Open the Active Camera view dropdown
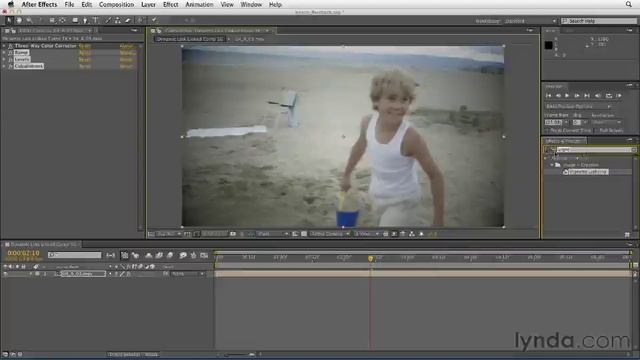Image resolution: width=640 pixels, height=360 pixels. [x=330, y=234]
